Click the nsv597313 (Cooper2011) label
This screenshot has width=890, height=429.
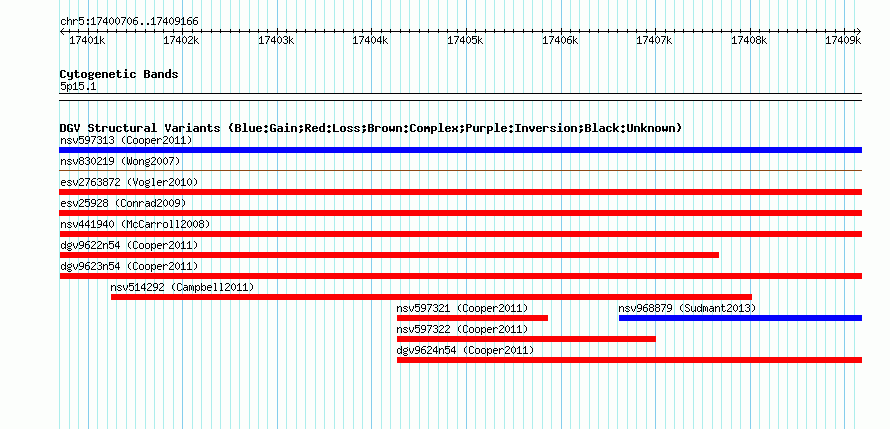pos(126,140)
